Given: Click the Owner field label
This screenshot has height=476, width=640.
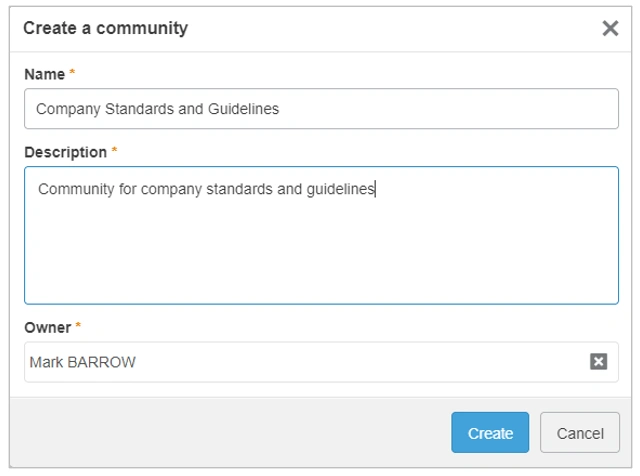Looking at the screenshot, I should point(48,328).
